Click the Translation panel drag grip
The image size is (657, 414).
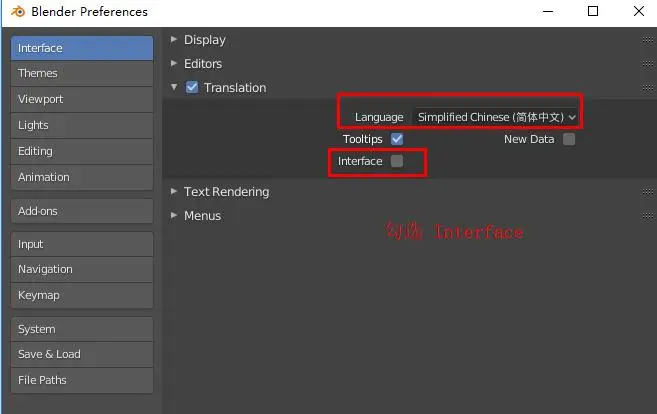(647, 88)
